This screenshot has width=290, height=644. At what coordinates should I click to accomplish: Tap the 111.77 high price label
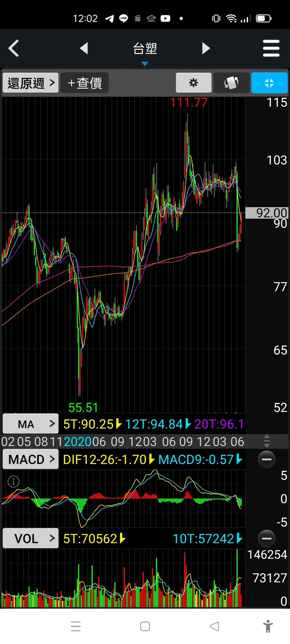pyautogui.click(x=188, y=103)
